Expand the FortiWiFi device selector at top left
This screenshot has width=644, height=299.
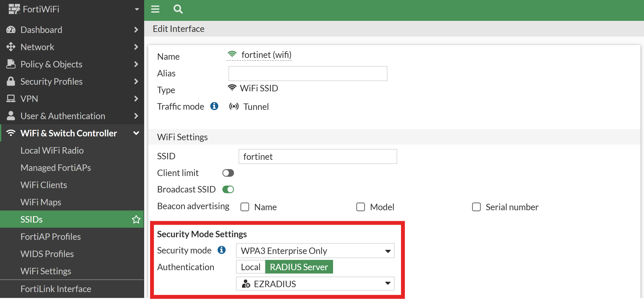137,9
